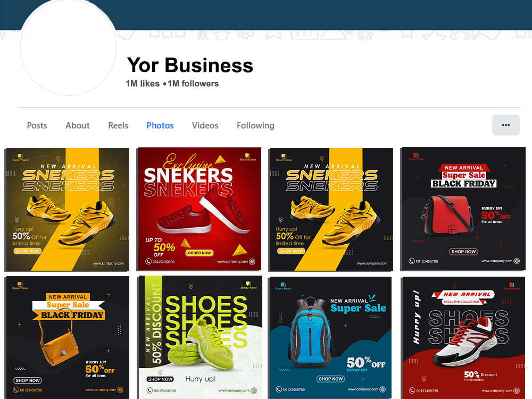Image resolution: width=532 pixels, height=399 pixels.
Task: Open the About tab
Action: pyautogui.click(x=77, y=126)
